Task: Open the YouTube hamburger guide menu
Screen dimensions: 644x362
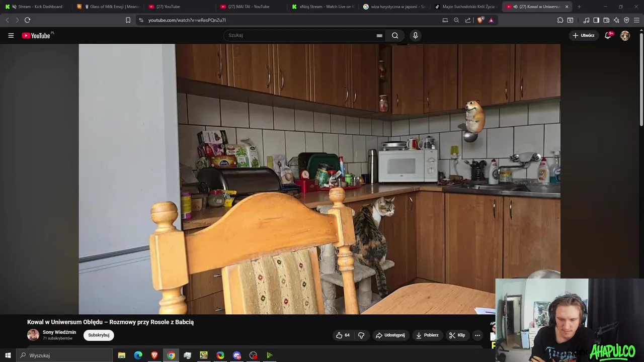Action: [11, 35]
